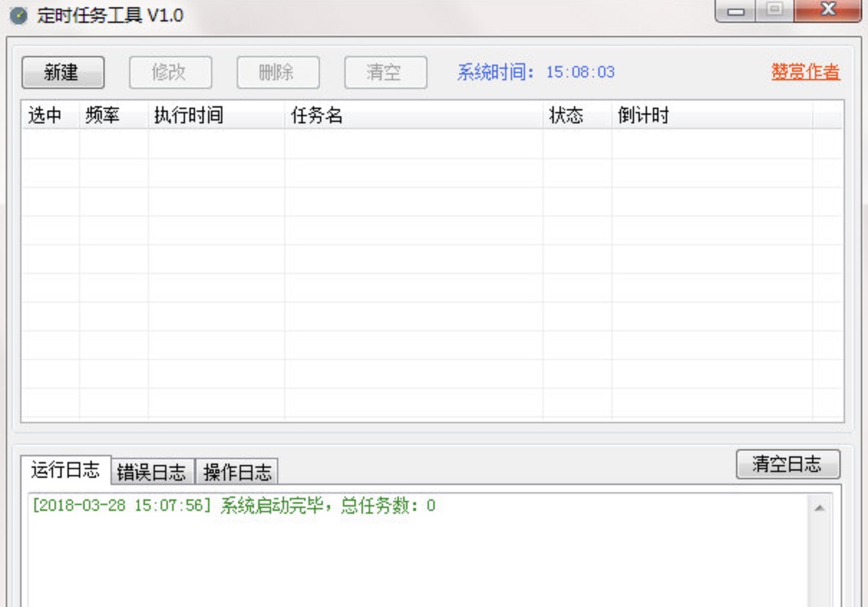This screenshot has height=607, width=868.
Task: Select the 系统启动完毕 log entry
Action: pyautogui.click(x=234, y=506)
